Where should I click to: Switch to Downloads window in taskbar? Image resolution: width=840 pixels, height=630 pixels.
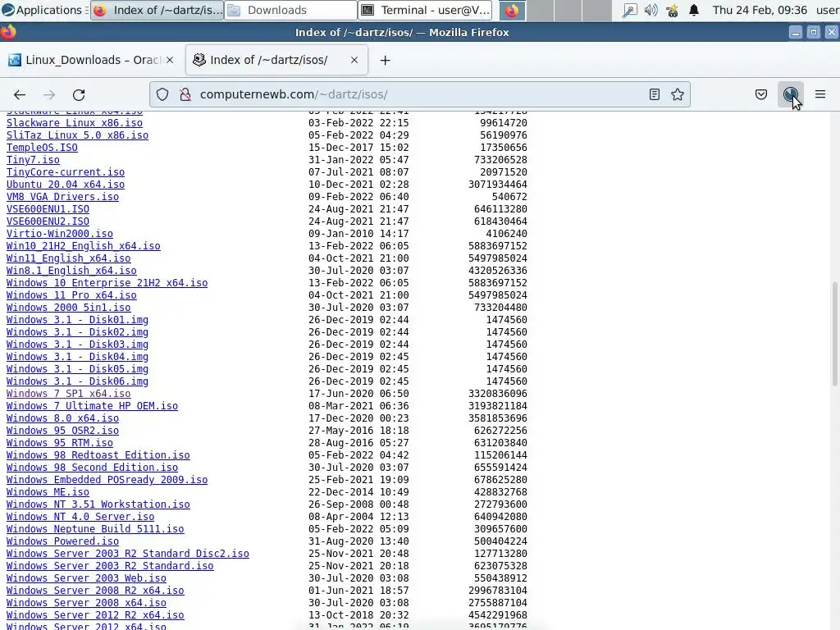pyautogui.click(x=290, y=10)
